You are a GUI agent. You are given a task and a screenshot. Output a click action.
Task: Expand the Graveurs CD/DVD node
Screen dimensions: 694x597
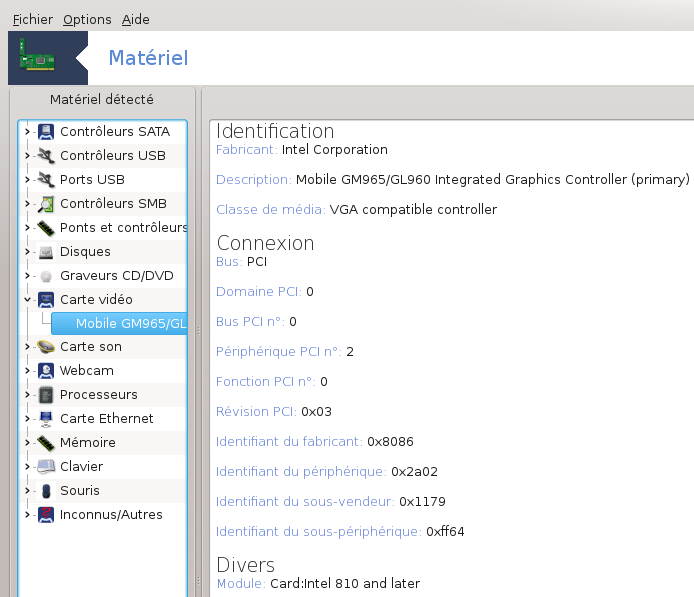pos(27,275)
